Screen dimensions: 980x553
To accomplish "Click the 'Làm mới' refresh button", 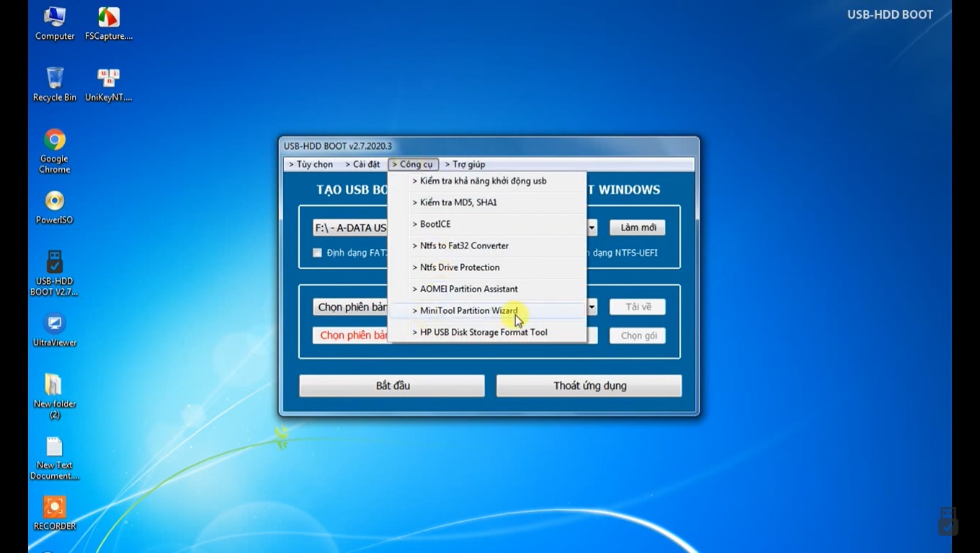I will click(638, 228).
